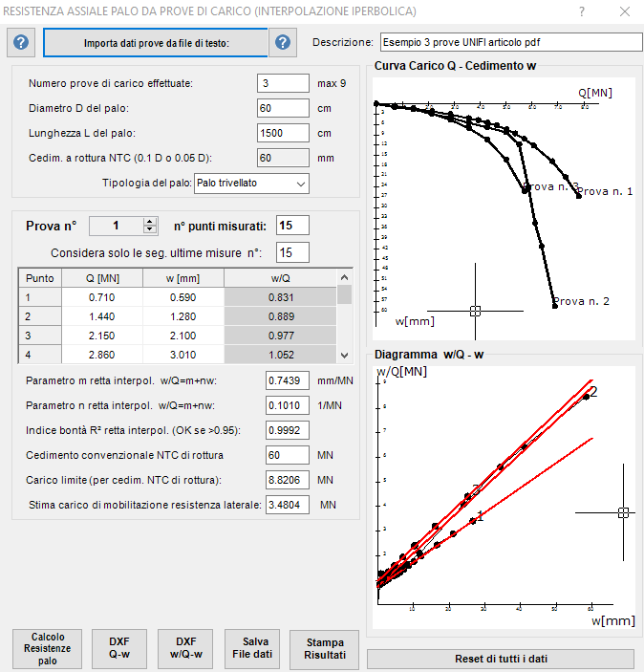Click the help icon left of Importa button
Screen dimensions: 644x672
[21, 42]
